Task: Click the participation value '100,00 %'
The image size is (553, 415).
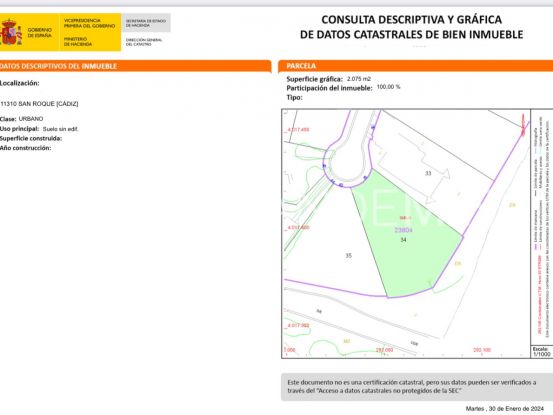Action: tap(388, 87)
